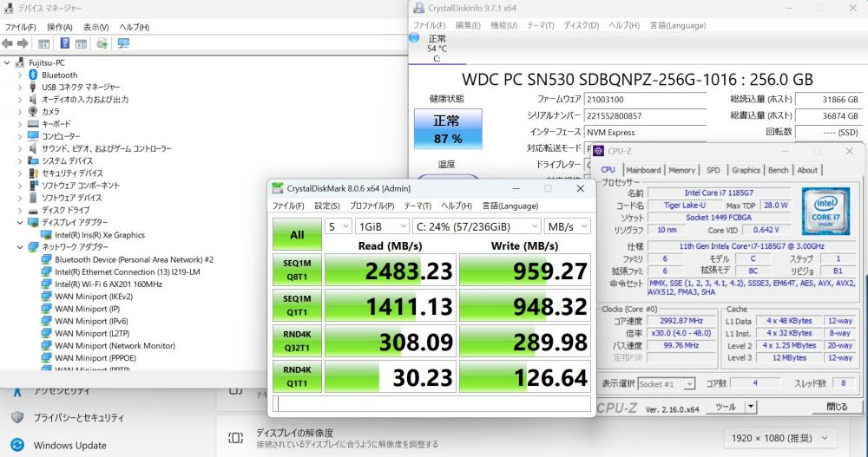This screenshot has width=868, height=457.
Task: Select Bluetooth Device (Personal Area Network) #2
Action: (x=134, y=259)
